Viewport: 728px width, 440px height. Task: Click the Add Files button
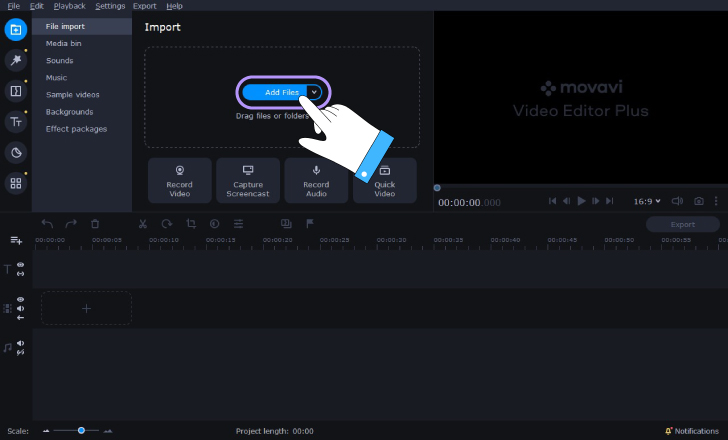[275, 92]
